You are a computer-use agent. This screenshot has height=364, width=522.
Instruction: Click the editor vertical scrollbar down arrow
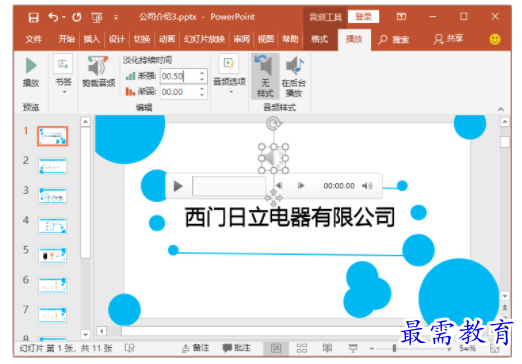pos(505,296)
